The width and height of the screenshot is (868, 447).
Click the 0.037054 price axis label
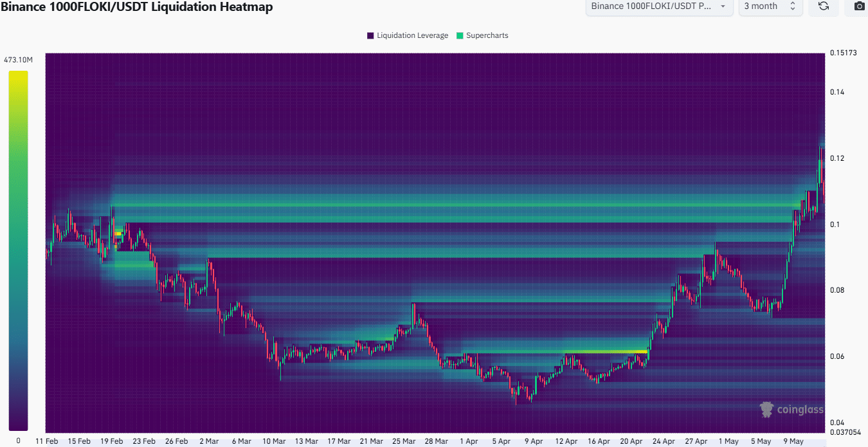click(844, 432)
